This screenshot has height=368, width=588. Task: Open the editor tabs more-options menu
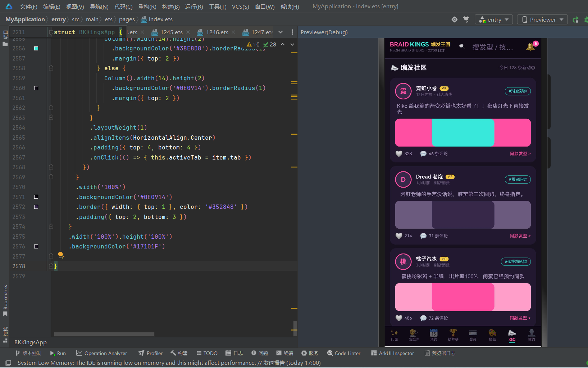coord(292,32)
